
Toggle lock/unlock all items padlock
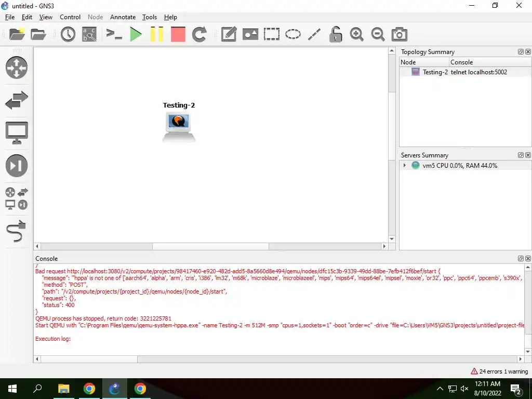[x=336, y=34]
